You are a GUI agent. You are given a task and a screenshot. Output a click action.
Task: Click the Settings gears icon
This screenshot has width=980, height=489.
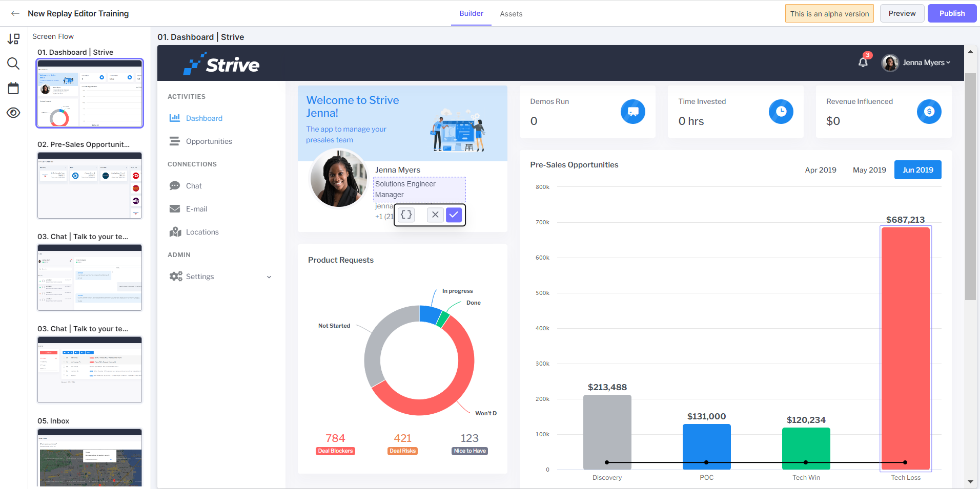(176, 276)
